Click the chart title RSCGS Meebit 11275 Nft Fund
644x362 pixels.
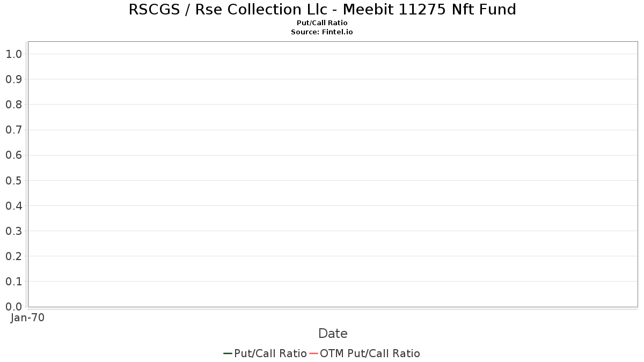point(322,10)
